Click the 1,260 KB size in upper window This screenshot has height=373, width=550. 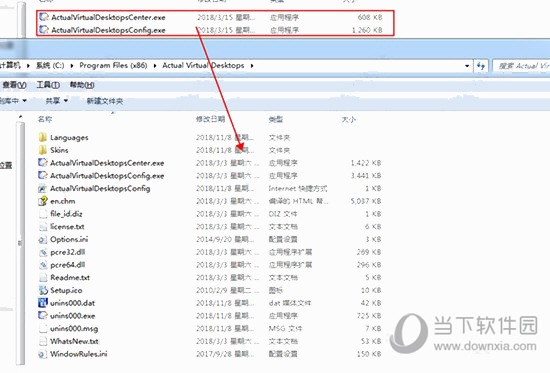pos(367,30)
